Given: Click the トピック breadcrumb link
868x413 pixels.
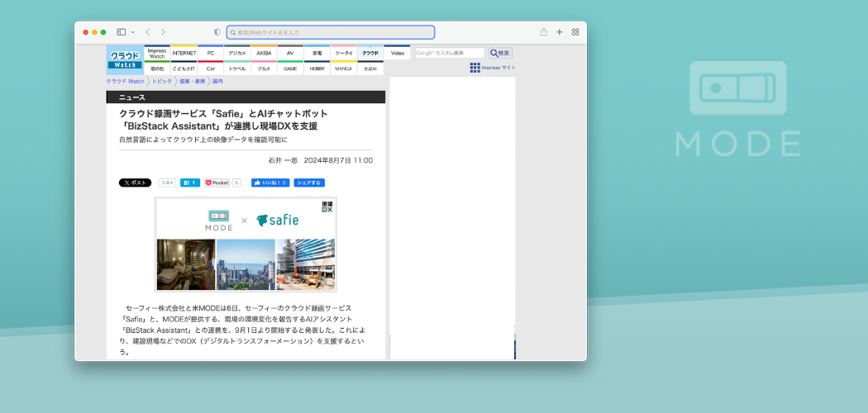Looking at the screenshot, I should [162, 82].
